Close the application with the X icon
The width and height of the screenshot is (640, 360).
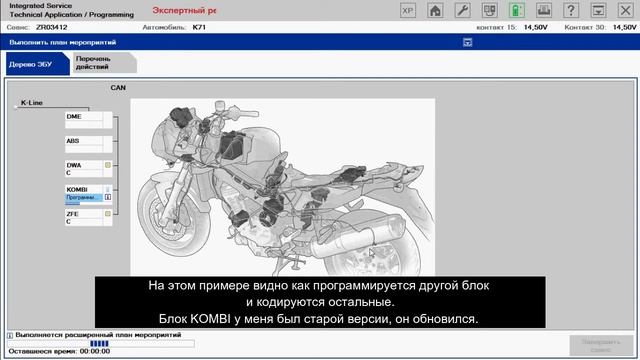[x=625, y=11]
